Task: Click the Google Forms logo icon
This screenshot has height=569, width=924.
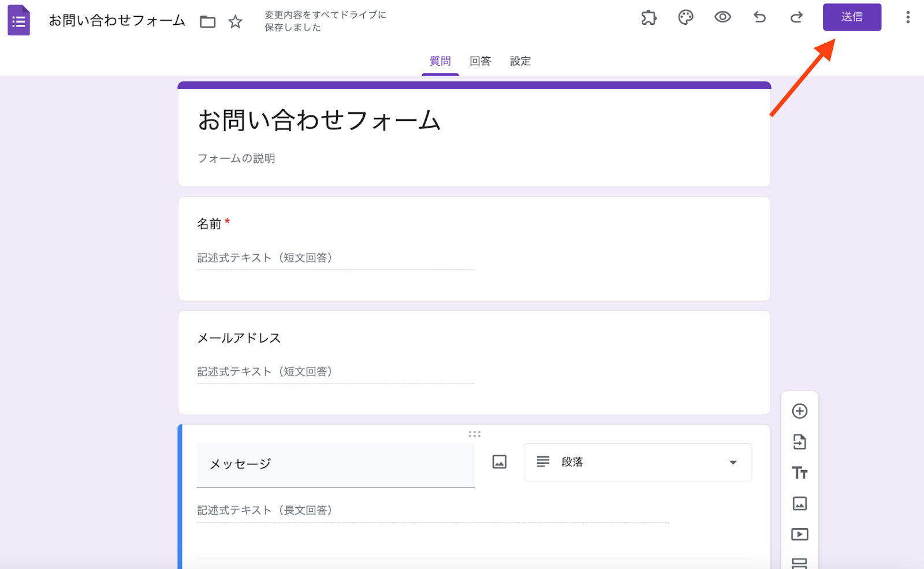Action: pyautogui.click(x=18, y=21)
